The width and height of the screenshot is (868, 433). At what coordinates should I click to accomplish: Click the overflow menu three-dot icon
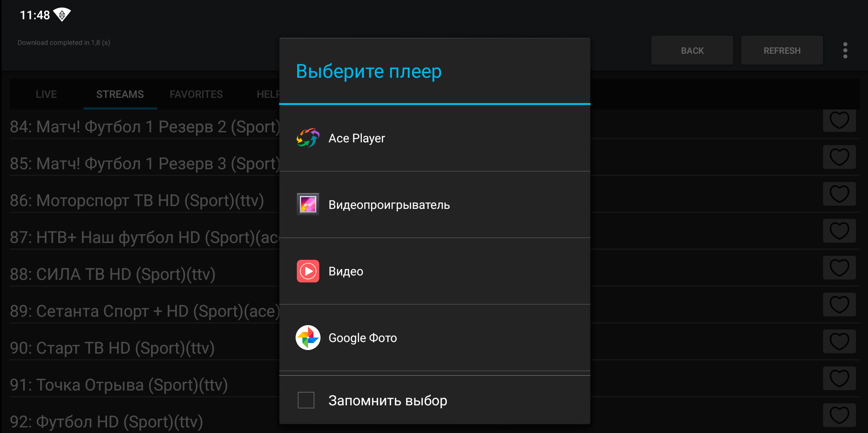(x=845, y=51)
